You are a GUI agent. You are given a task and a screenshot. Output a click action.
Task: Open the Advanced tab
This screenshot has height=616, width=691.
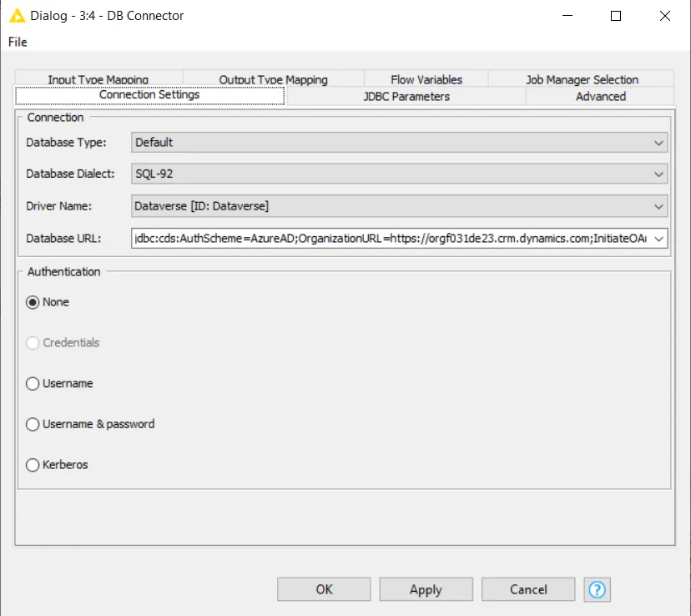(599, 96)
